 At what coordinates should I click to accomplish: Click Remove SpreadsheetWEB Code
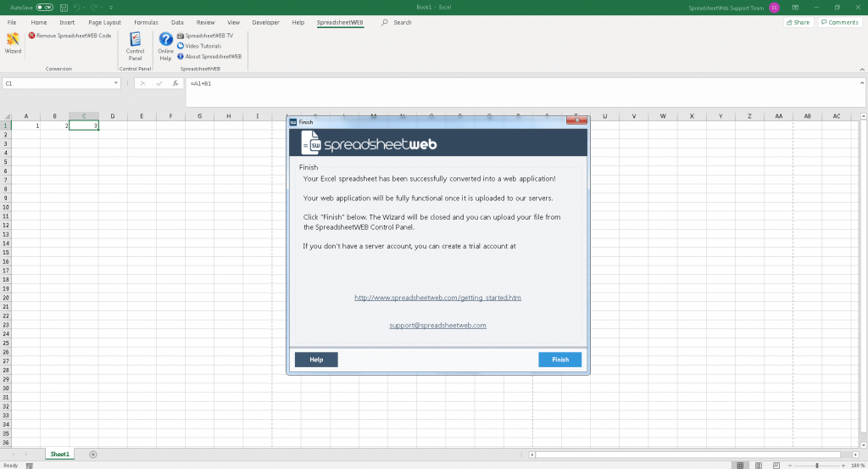click(x=70, y=36)
